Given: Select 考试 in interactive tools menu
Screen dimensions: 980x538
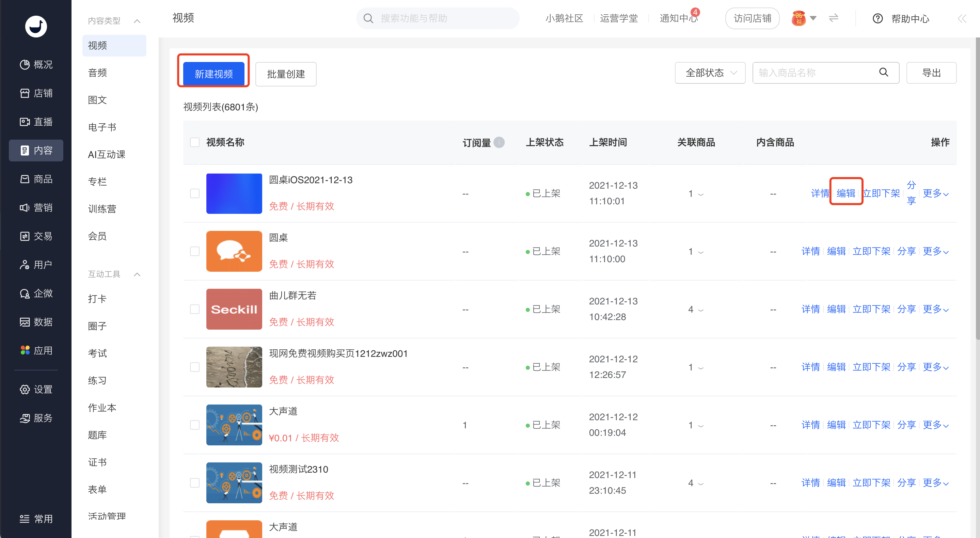Looking at the screenshot, I should point(97,353).
